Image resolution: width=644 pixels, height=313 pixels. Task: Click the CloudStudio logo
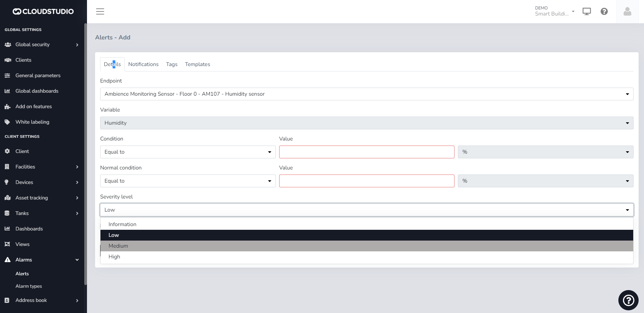click(x=43, y=11)
